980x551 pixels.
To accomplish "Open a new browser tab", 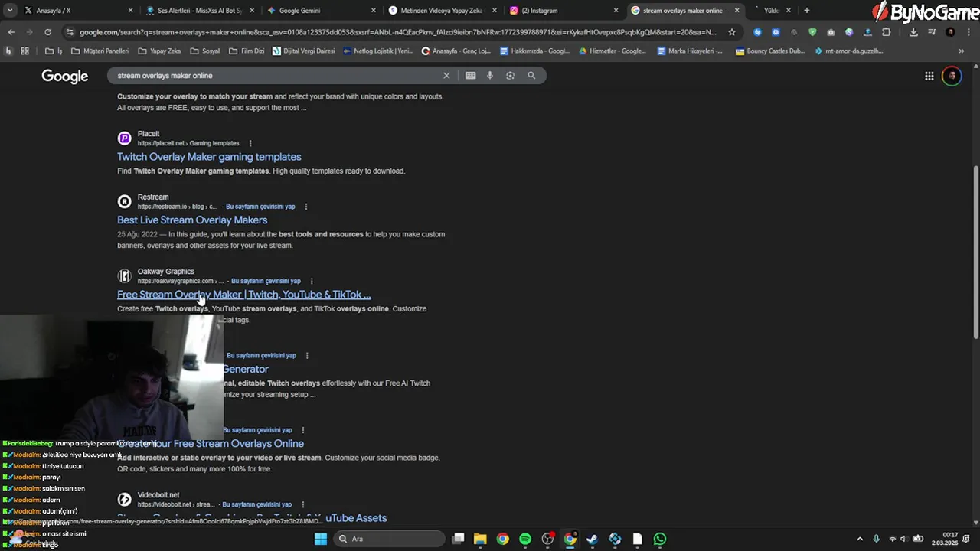I will click(806, 11).
